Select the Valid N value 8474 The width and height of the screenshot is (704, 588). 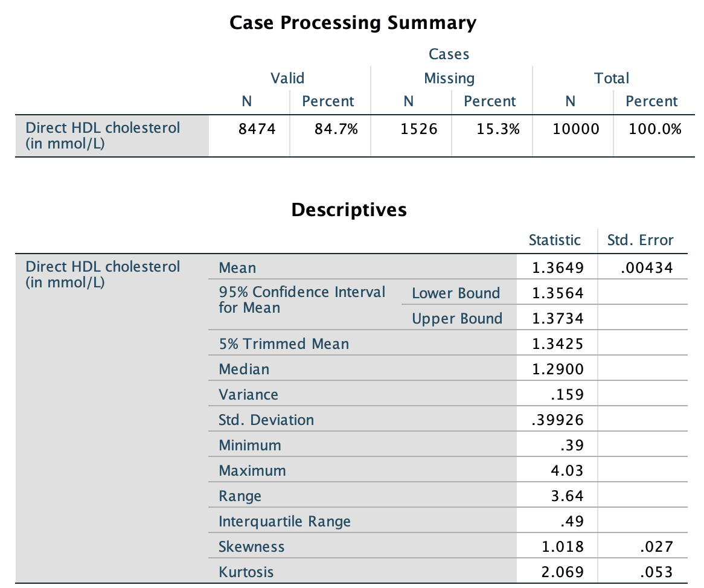click(257, 129)
